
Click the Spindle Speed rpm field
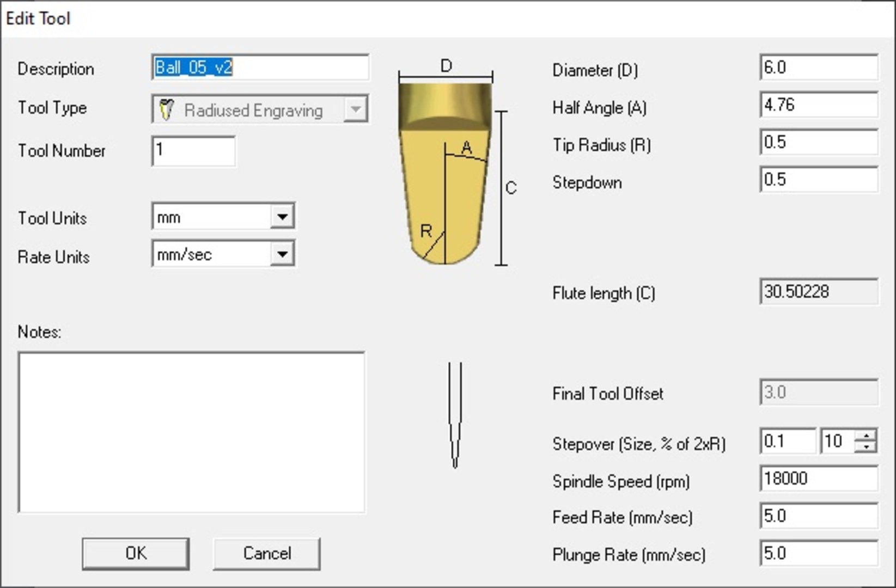point(819,479)
